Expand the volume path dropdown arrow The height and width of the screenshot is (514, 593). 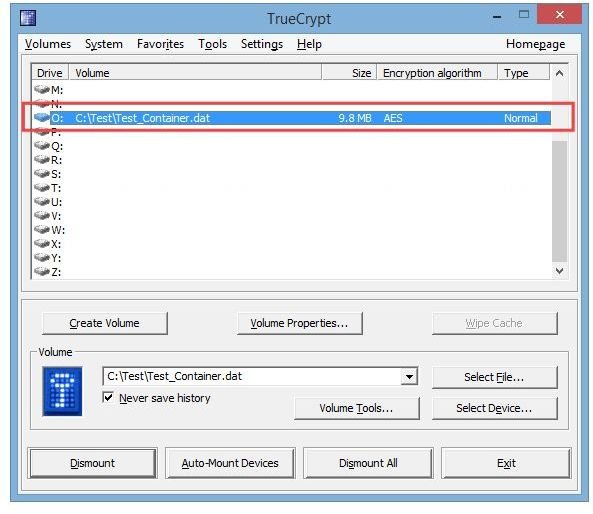[x=409, y=376]
